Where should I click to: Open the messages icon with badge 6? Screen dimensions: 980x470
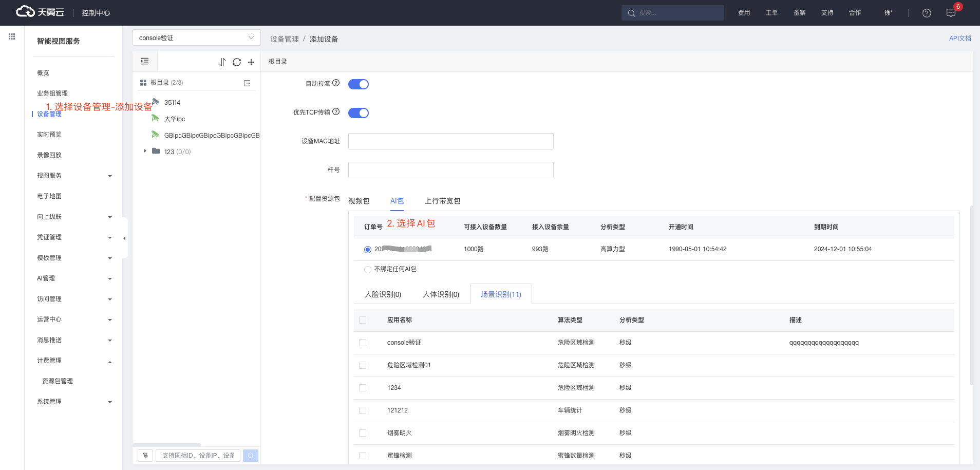click(951, 13)
